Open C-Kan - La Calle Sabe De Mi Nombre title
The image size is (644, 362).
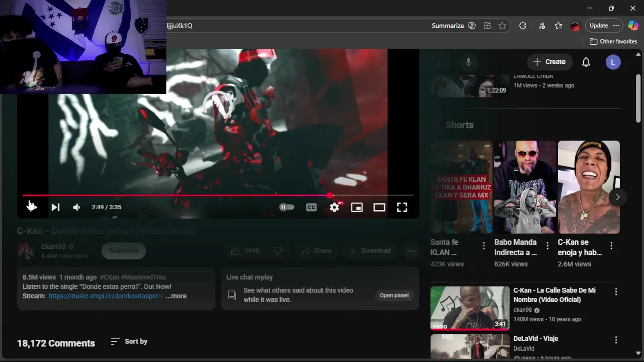[x=554, y=295]
